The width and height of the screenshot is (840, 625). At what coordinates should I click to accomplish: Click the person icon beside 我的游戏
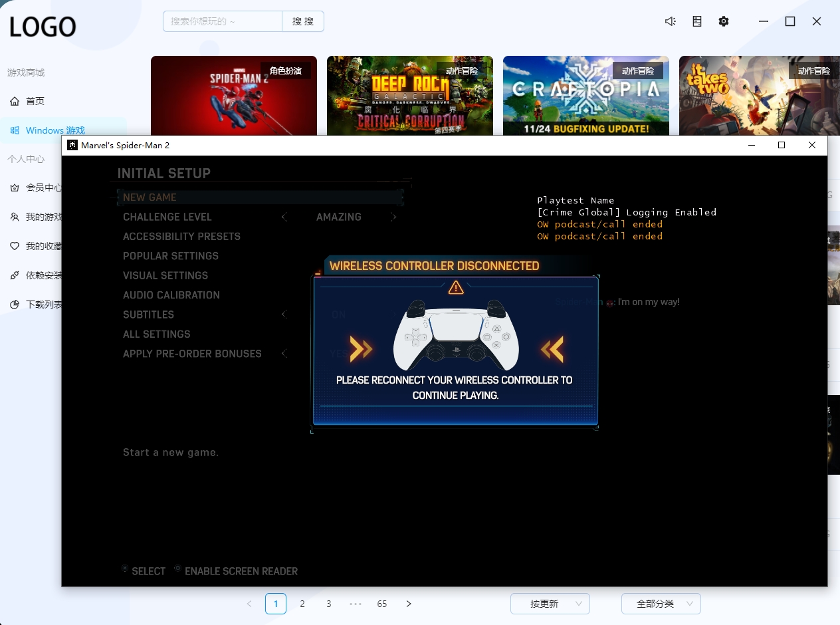(x=15, y=217)
